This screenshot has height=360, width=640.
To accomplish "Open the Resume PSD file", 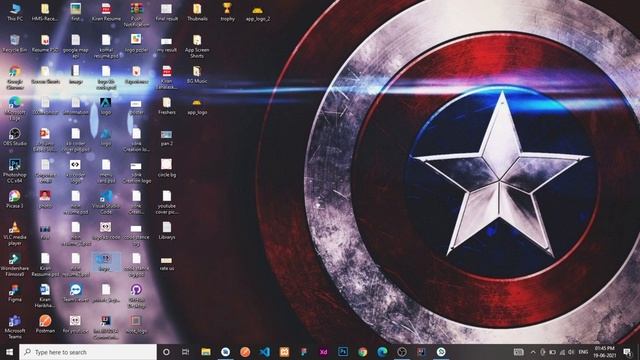I will [45, 44].
